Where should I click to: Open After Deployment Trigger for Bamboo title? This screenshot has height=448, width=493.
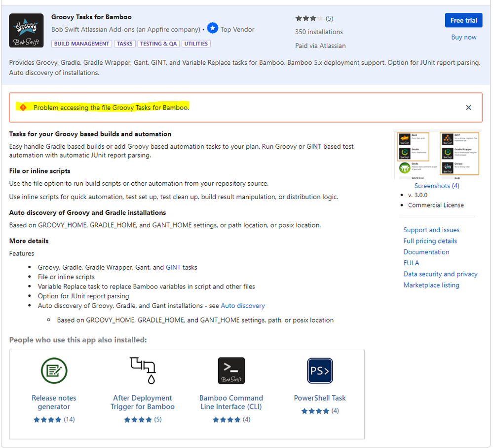click(x=143, y=403)
